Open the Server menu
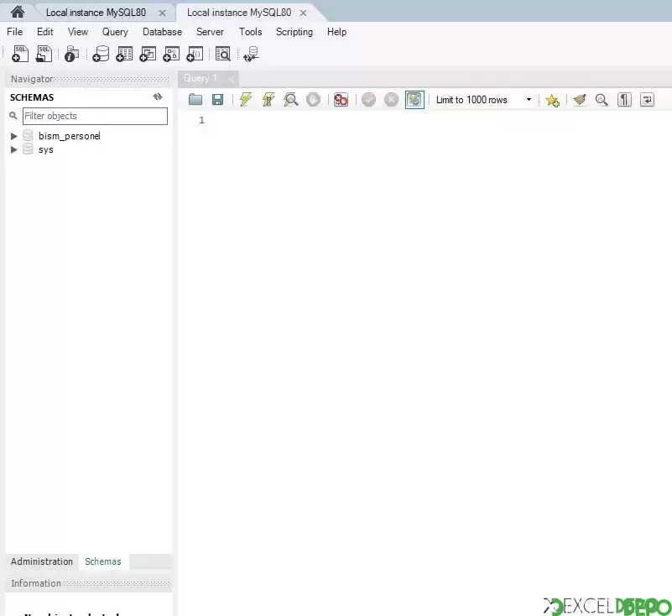672x616 pixels. tap(210, 32)
